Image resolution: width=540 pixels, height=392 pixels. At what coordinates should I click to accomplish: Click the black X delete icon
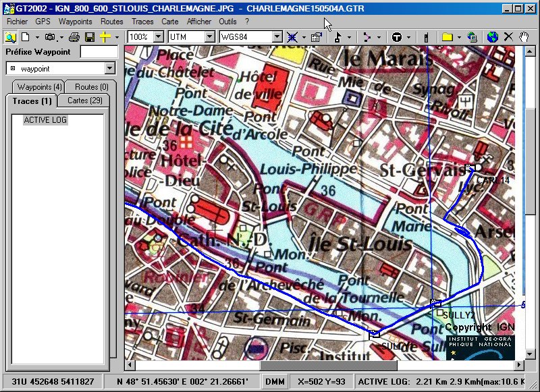[x=508, y=37]
